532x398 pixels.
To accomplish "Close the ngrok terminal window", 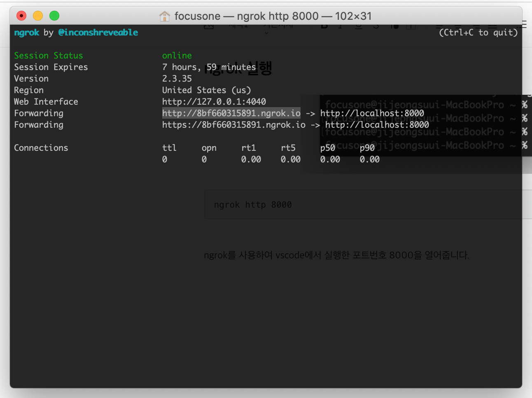I will click(x=21, y=16).
